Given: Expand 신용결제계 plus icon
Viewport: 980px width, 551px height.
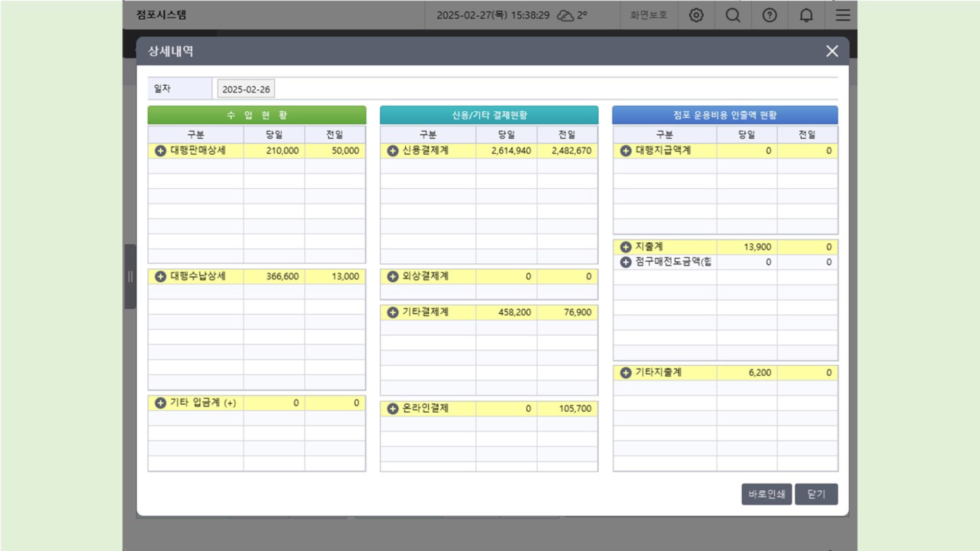Looking at the screenshot, I should pos(393,151).
